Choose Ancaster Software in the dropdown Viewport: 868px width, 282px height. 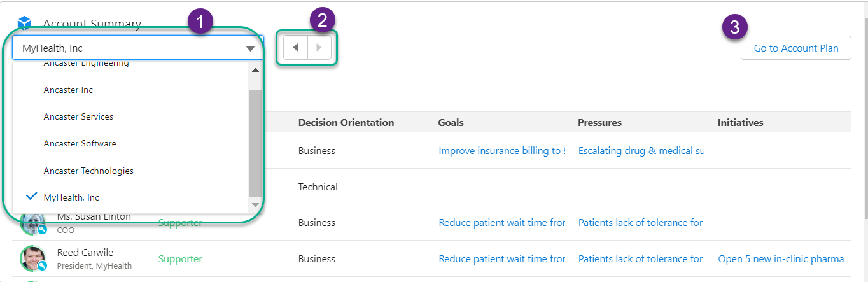click(x=80, y=144)
